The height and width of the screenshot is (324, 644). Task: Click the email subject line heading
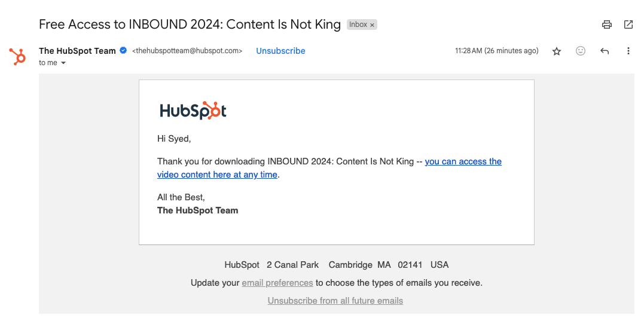[x=190, y=25]
